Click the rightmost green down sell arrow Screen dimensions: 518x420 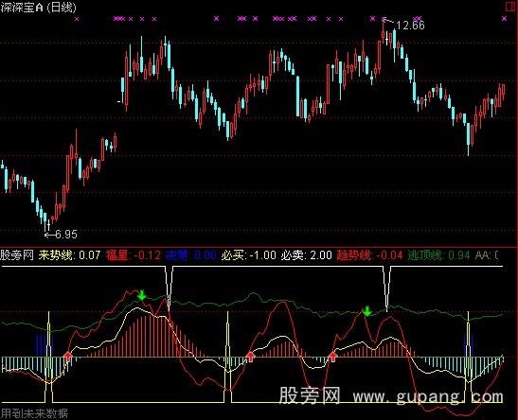(367, 311)
